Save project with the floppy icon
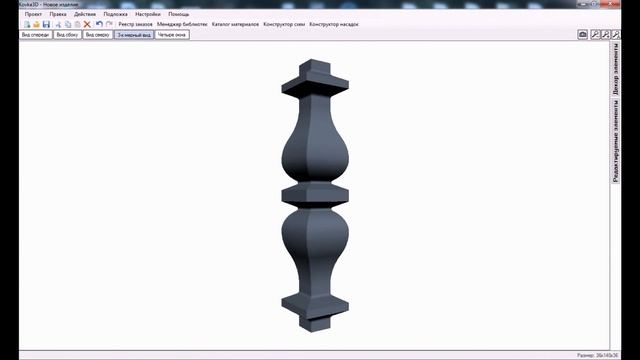 tap(46, 24)
